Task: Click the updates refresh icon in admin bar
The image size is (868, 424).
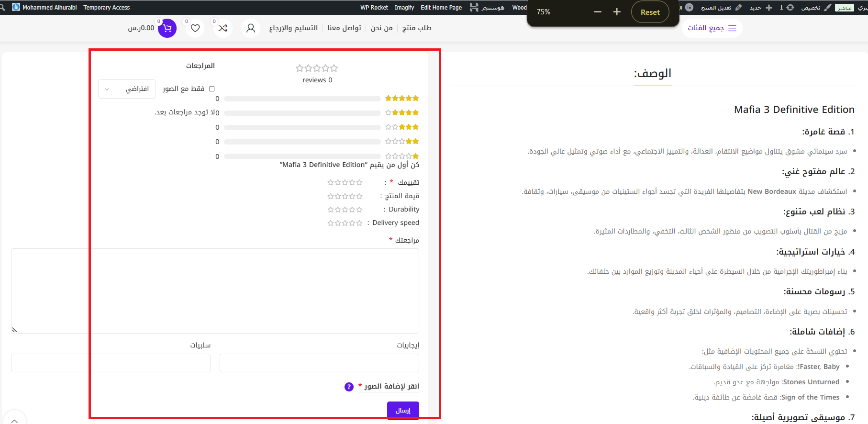Action: (x=790, y=7)
